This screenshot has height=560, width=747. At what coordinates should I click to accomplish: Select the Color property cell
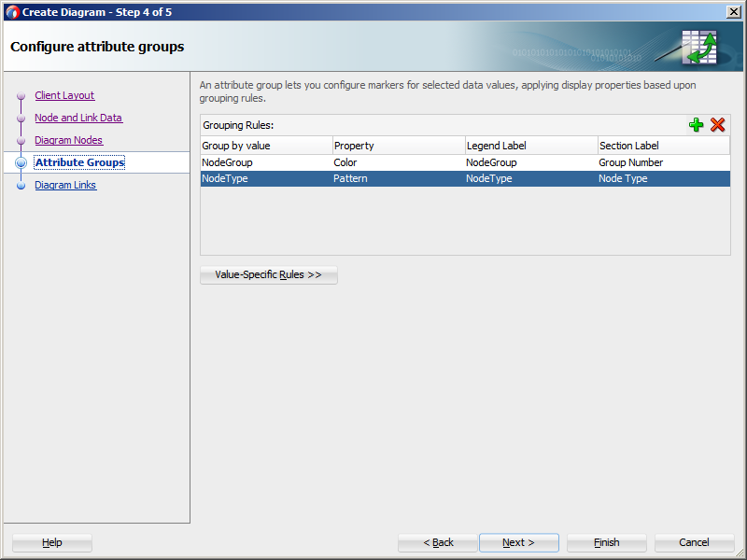(399, 162)
